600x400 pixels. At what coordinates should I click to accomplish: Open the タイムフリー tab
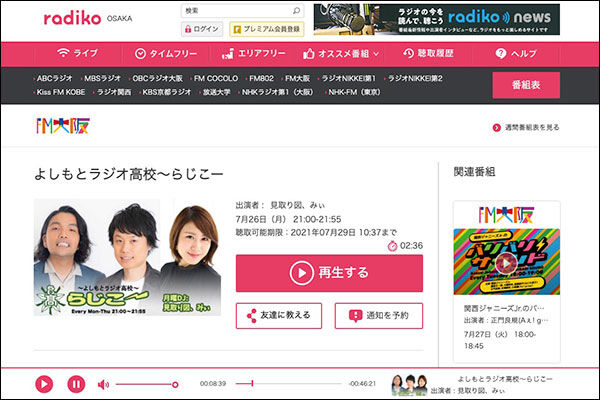166,54
